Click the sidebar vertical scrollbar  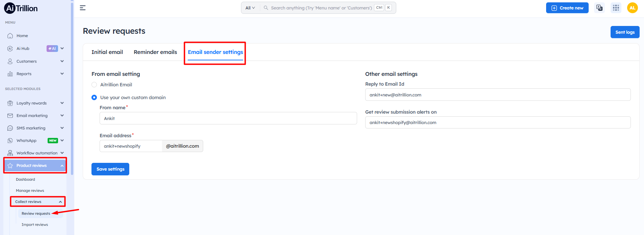[x=72, y=88]
